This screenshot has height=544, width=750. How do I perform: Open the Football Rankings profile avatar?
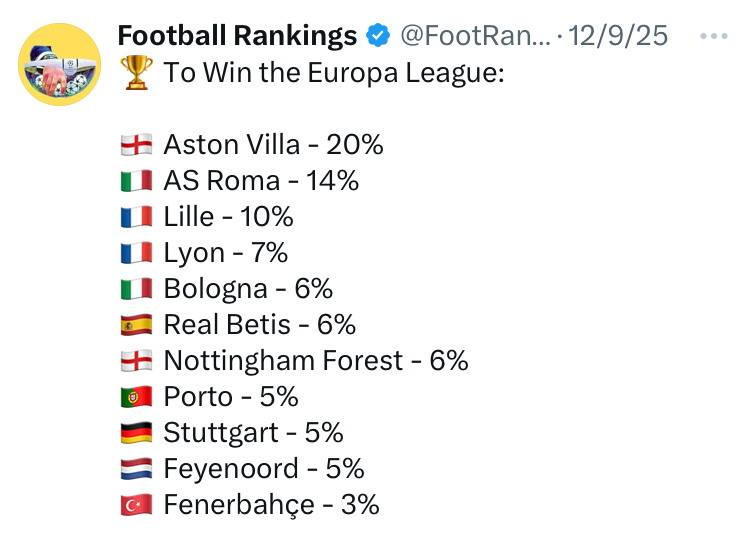[59, 64]
